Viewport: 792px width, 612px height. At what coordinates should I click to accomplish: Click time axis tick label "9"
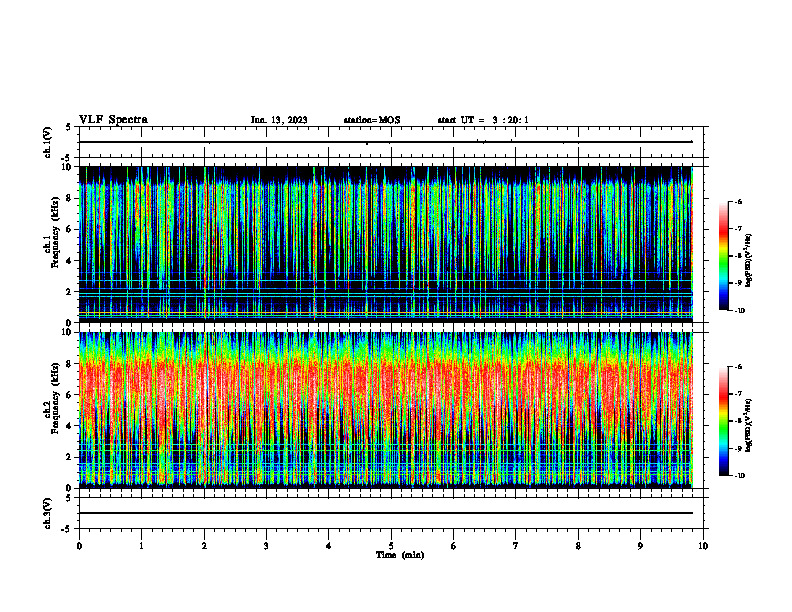point(640,546)
